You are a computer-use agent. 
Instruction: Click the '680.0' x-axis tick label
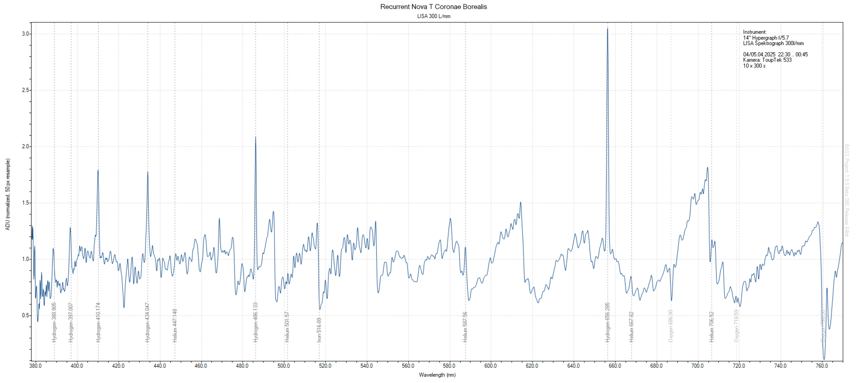tap(656, 366)
